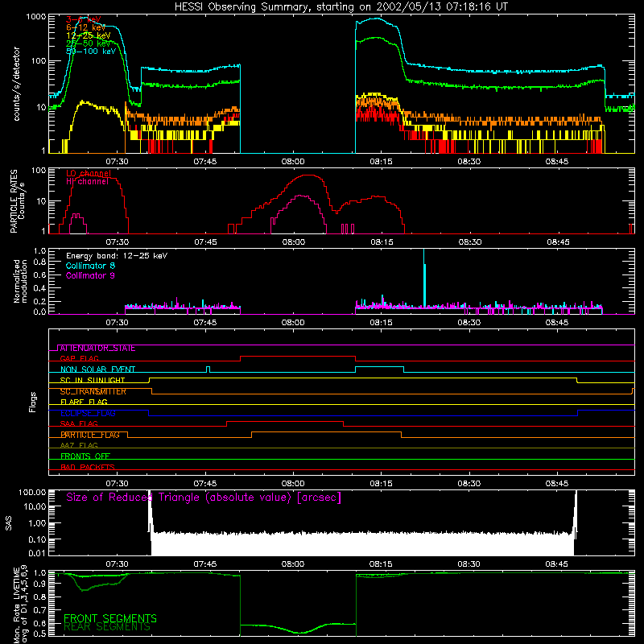Click the NON_SOLAR_EVENT flag label
644x644 pixels.
97,369
